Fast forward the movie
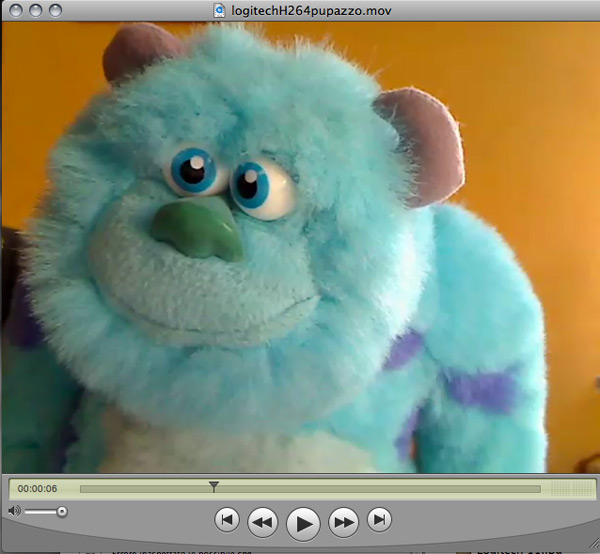This screenshot has height=554, width=600. click(x=344, y=522)
